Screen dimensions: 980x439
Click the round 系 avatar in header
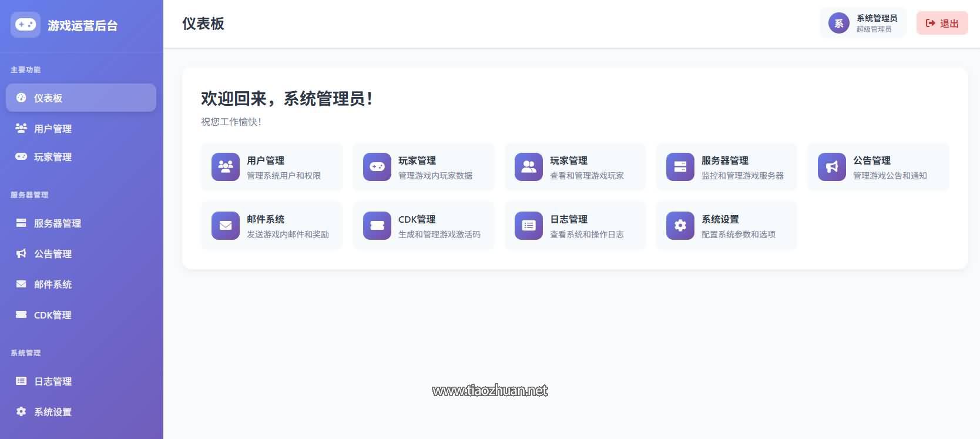(x=838, y=24)
